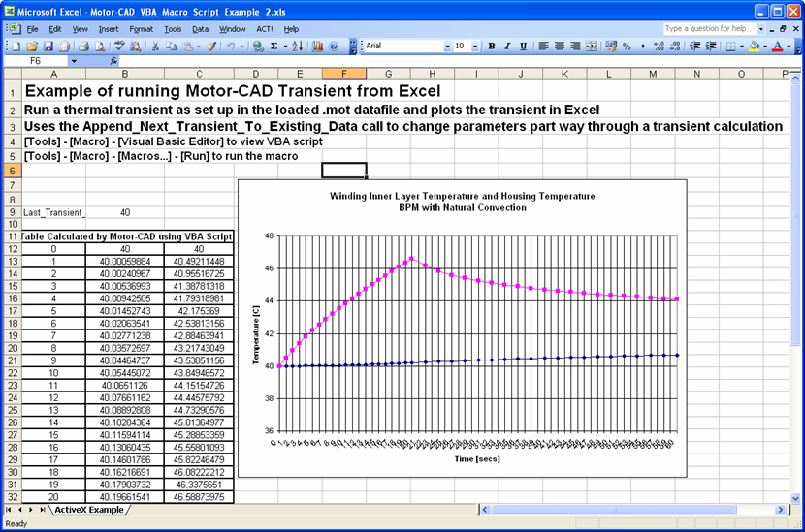Viewport: 805px width, 532px height.
Task: Print the sheet using the printer icon
Action: tap(83, 47)
